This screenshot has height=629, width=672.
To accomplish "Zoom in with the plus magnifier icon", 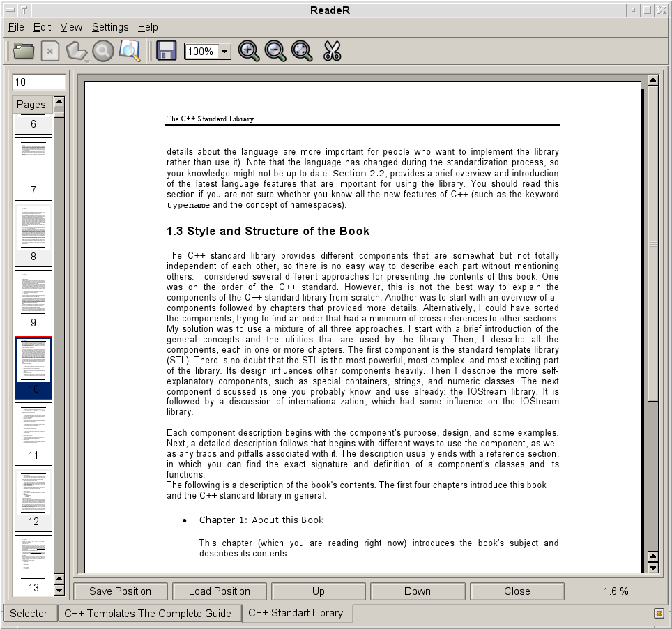I will [x=249, y=51].
